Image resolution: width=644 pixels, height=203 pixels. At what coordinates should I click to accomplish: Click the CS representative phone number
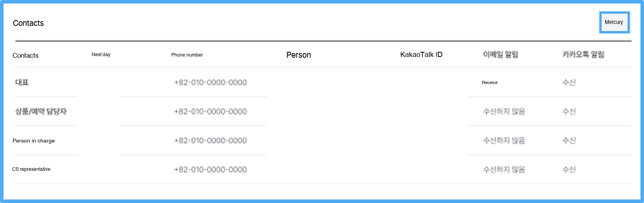210,170
